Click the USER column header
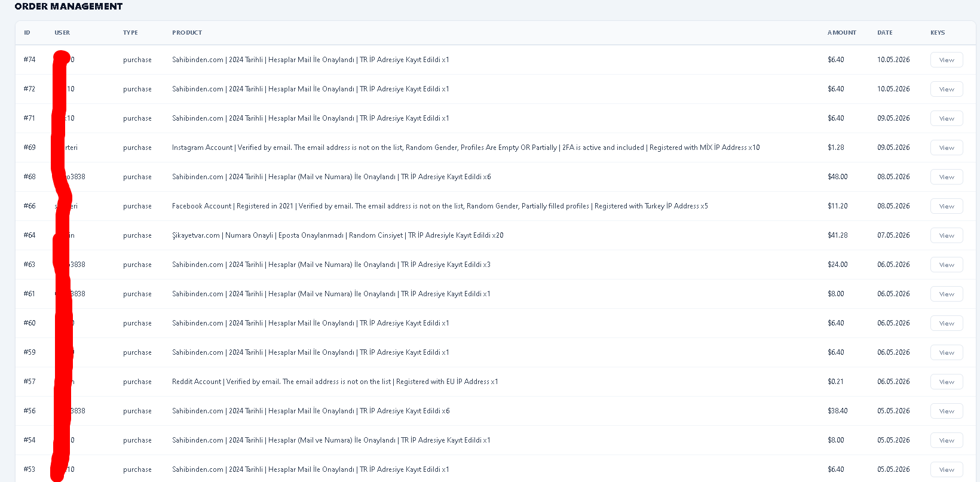 point(62,33)
